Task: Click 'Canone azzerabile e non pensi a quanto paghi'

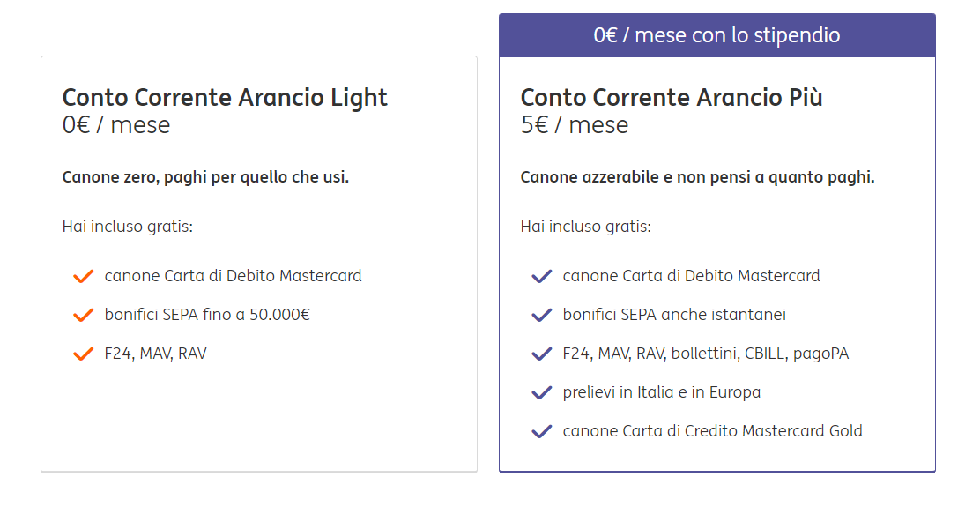Action: click(697, 177)
